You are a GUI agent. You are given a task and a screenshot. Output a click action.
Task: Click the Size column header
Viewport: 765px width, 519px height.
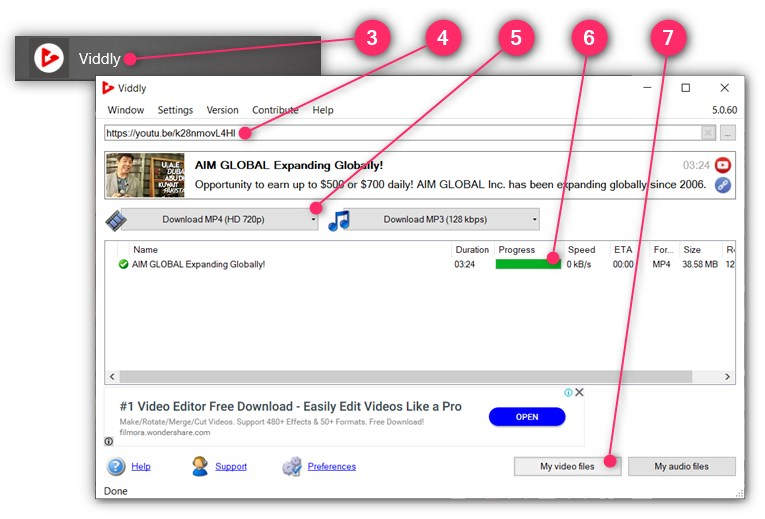(x=692, y=250)
